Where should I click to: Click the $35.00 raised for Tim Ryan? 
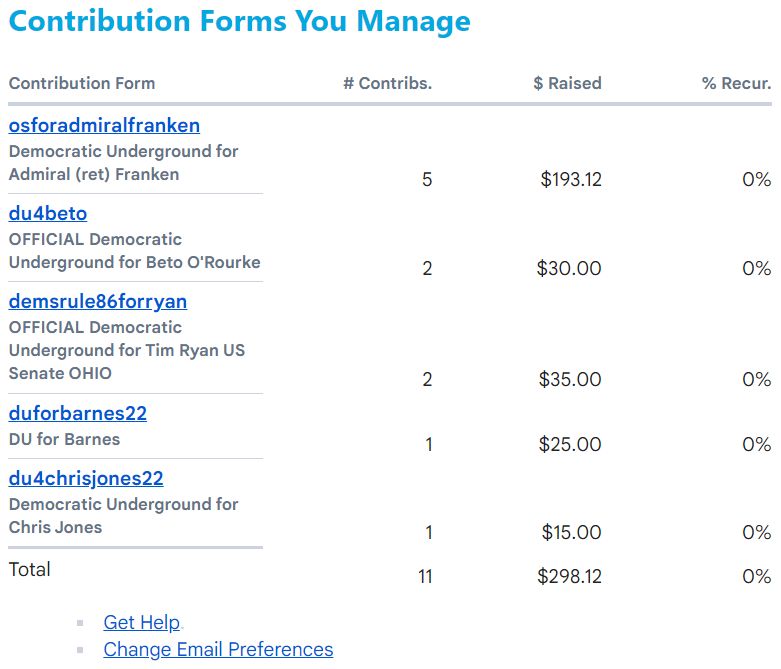(x=570, y=379)
